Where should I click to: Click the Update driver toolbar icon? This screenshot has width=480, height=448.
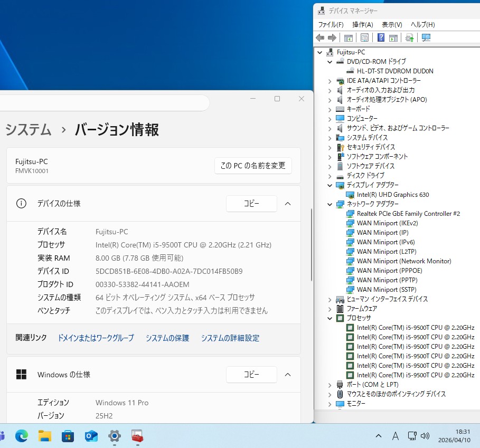(409, 37)
